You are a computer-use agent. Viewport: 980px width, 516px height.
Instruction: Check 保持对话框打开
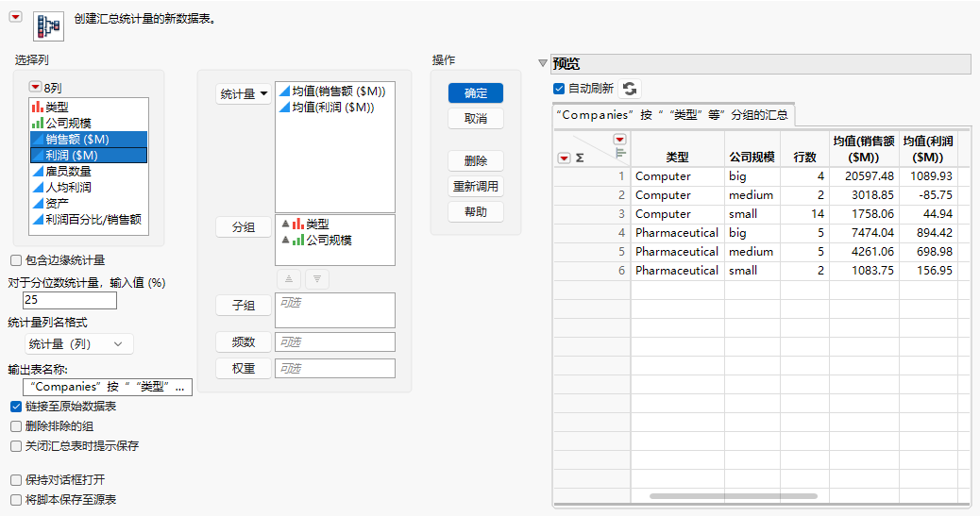tap(16, 480)
